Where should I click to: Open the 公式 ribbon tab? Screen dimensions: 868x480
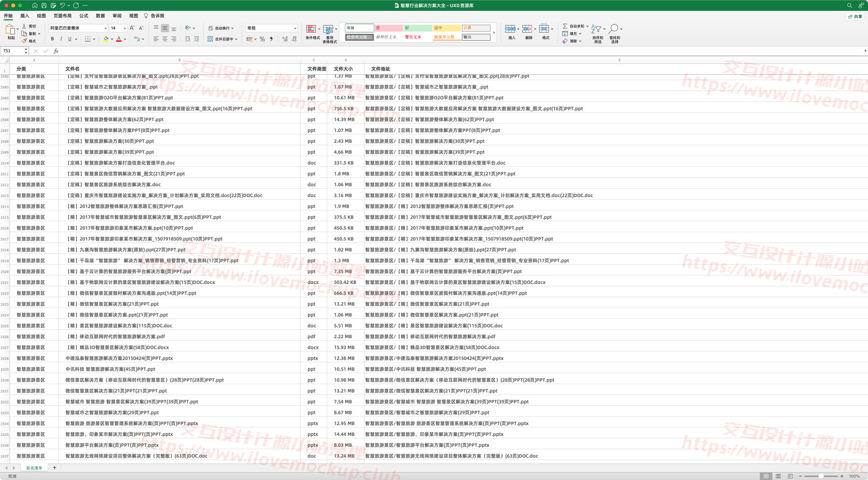click(x=84, y=16)
